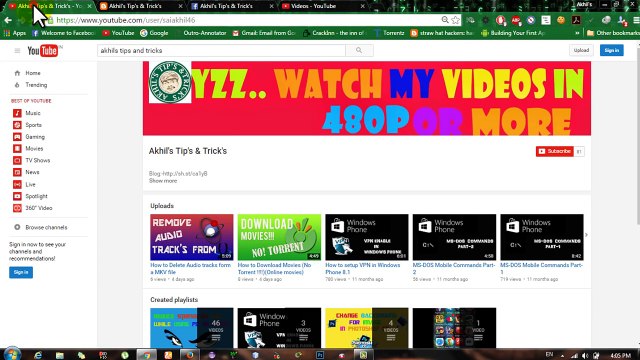Click the search magnifier button
This screenshot has width=640, height=360.
pyautogui.click(x=359, y=50)
